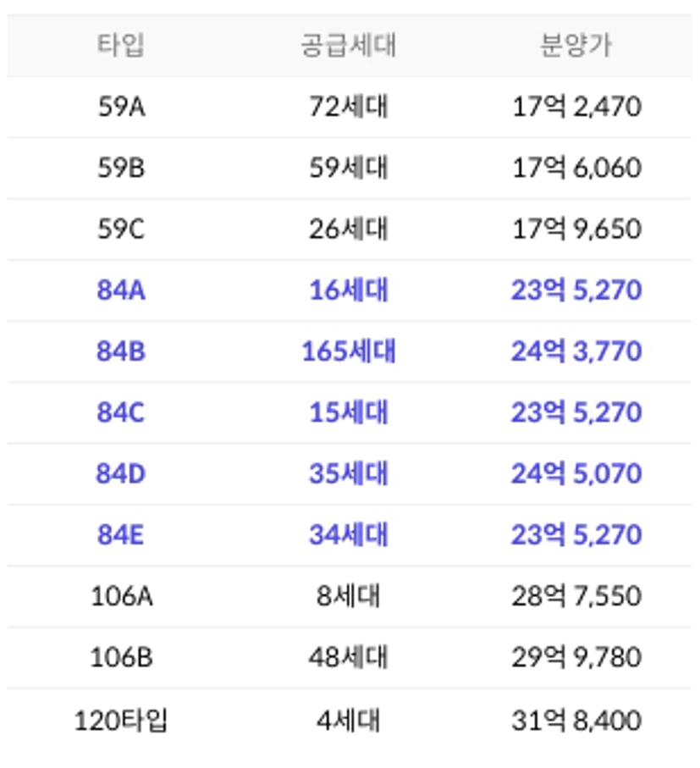Click the 72세대 supply cell

click(x=349, y=107)
